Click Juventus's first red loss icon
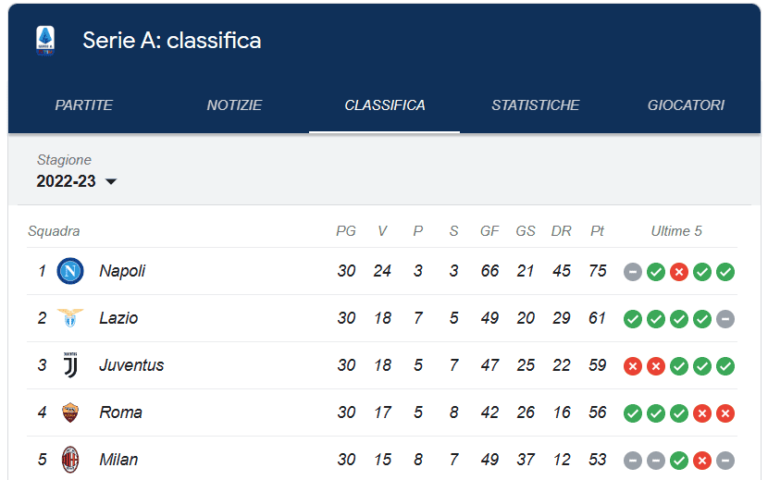This screenshot has width=768, height=480. click(632, 366)
